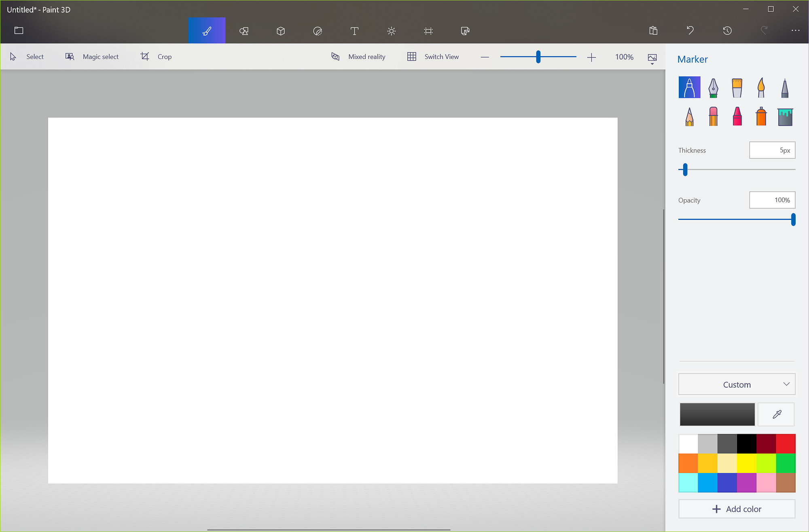Select the Eraser tool
Viewport: 809px width, 532px height.
pyautogui.click(x=713, y=116)
